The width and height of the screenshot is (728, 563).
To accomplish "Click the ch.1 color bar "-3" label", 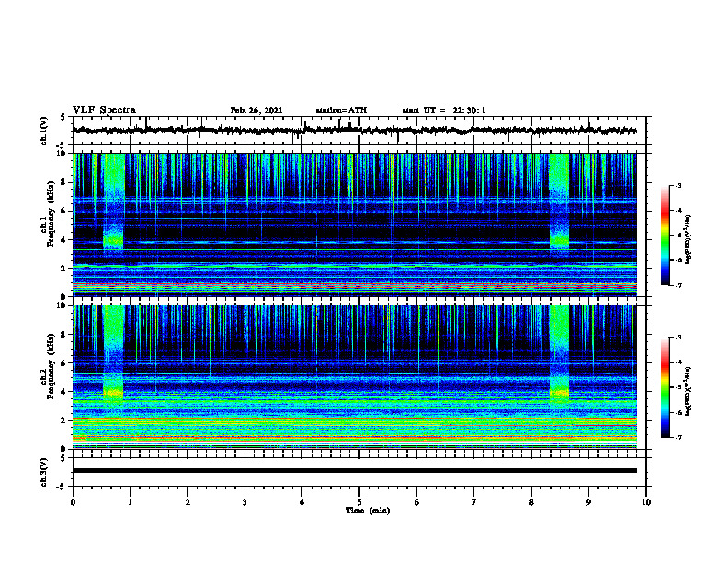I will coord(678,186).
